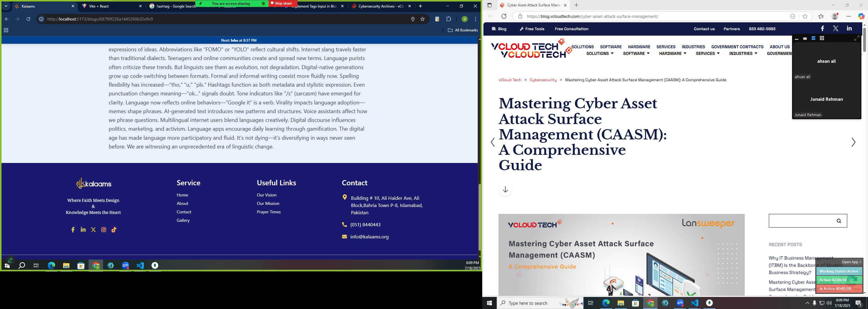Click Cybersecurity breadcrumb link
Screen dimensions: 868x309
point(543,80)
